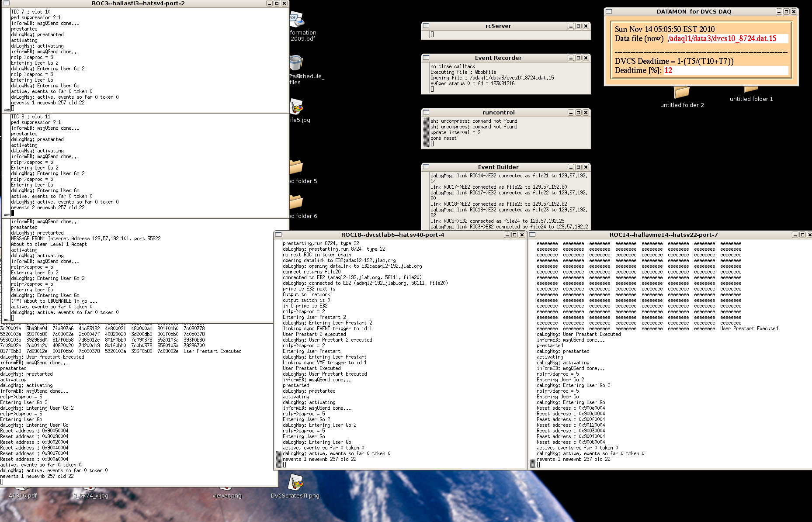Click 'Reset address : 0x900e0004' in ROC14

coord(571,408)
